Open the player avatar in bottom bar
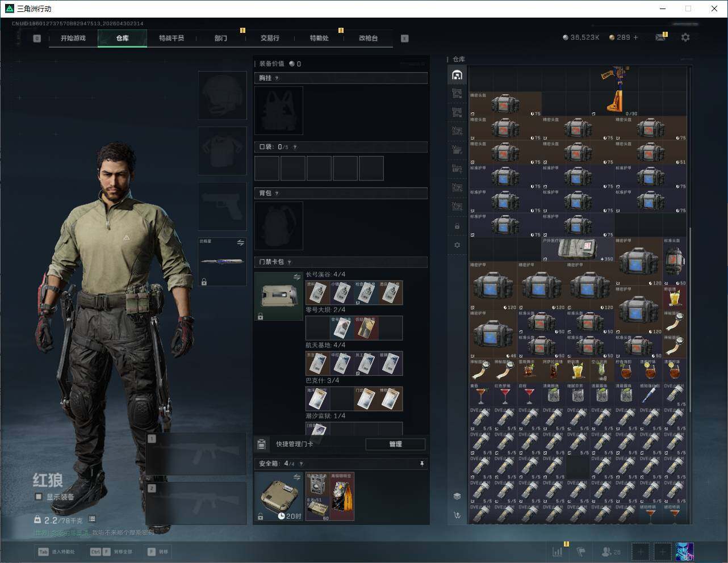Screen dimensions: 728x563 click(684, 552)
